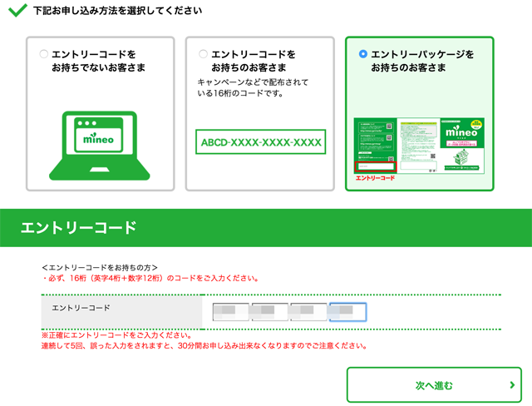Click red 'エントリーコード' label under package image
532x406 pixels.
[x=375, y=178]
